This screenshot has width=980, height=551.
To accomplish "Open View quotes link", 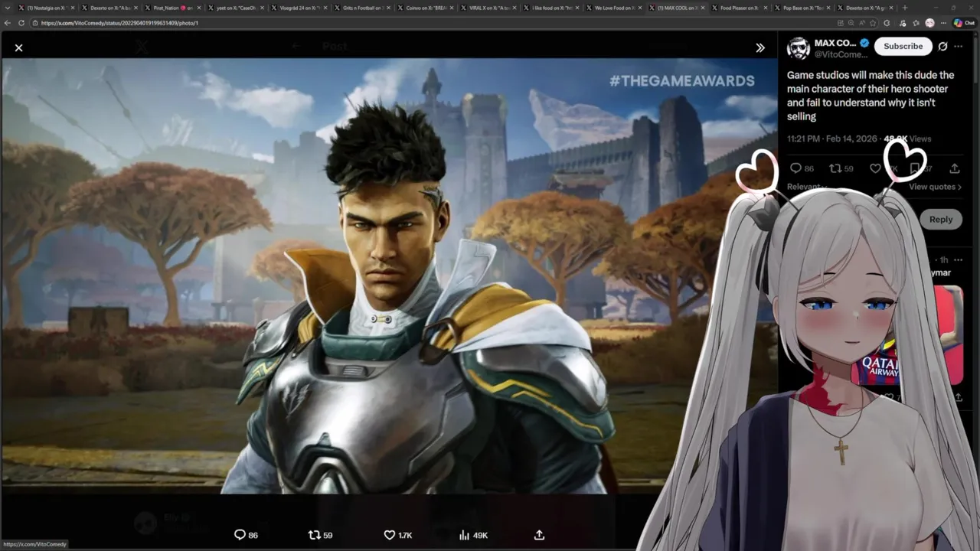I will (x=934, y=187).
